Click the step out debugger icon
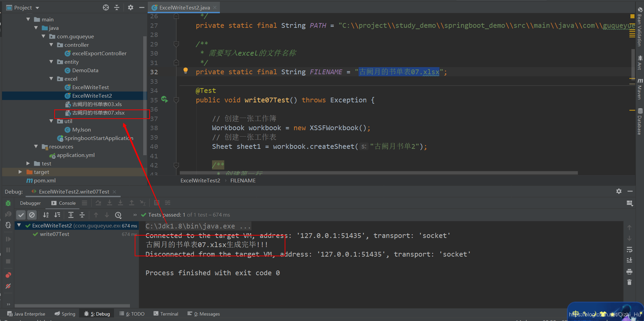The width and height of the screenshot is (644, 321). pos(132,203)
